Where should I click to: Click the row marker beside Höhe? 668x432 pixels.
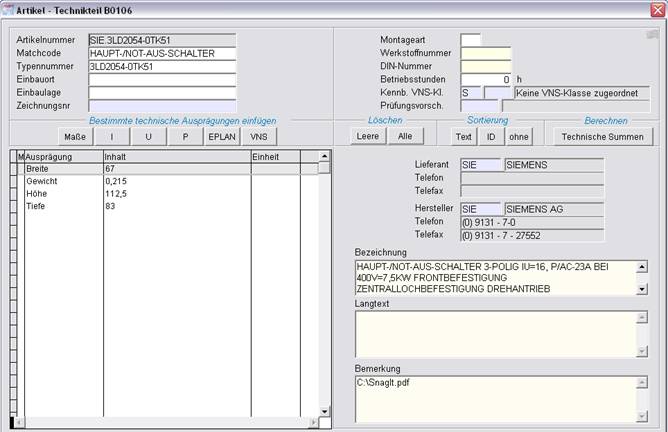point(14,193)
